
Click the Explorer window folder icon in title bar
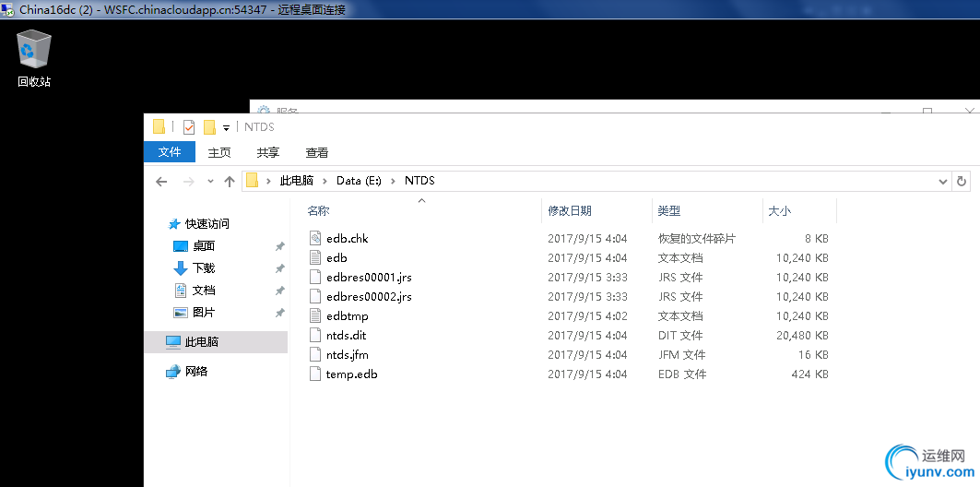(159, 127)
